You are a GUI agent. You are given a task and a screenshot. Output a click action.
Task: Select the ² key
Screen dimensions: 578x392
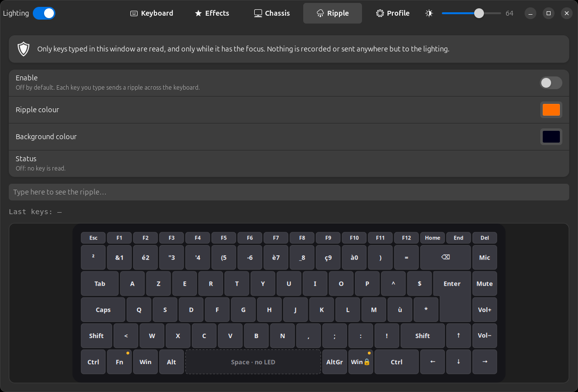coord(93,257)
